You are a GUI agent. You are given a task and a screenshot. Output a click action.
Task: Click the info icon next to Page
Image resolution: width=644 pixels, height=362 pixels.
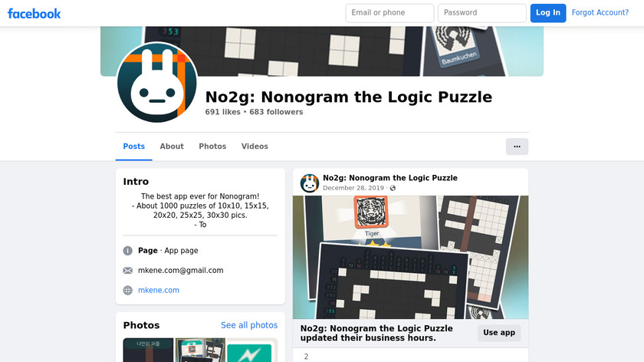click(x=128, y=251)
